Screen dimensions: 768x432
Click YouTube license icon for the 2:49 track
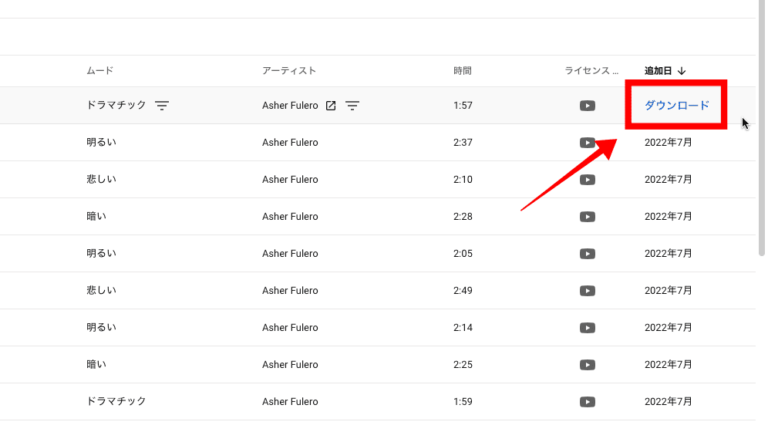tap(587, 290)
